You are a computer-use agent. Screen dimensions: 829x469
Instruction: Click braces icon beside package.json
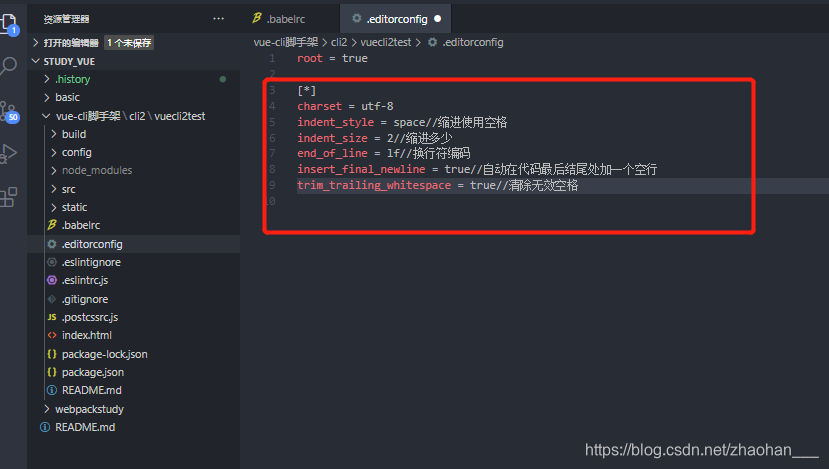pos(52,372)
